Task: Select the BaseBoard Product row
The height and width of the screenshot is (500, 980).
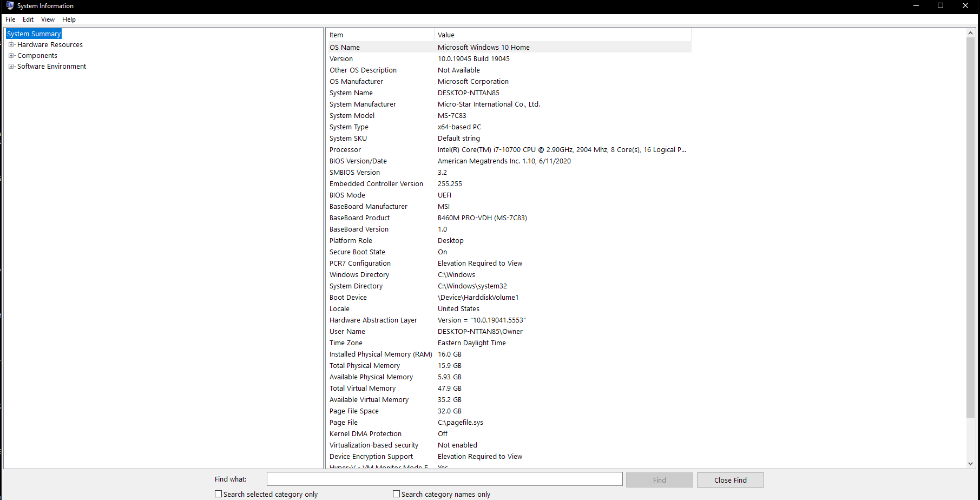Action: pyautogui.click(x=510, y=218)
